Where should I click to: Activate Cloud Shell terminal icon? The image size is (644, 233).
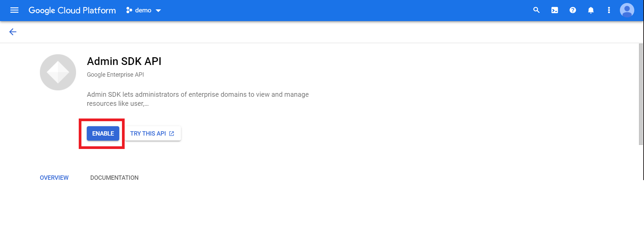555,10
